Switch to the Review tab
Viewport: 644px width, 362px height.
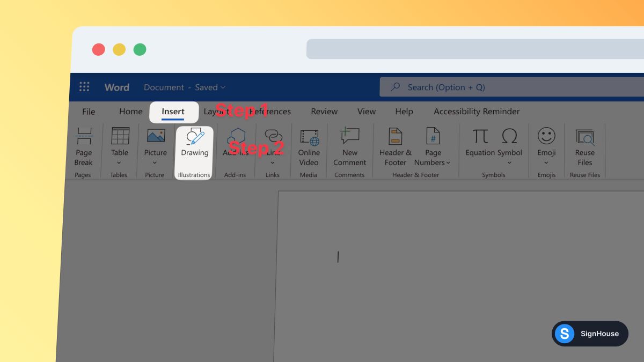point(324,112)
